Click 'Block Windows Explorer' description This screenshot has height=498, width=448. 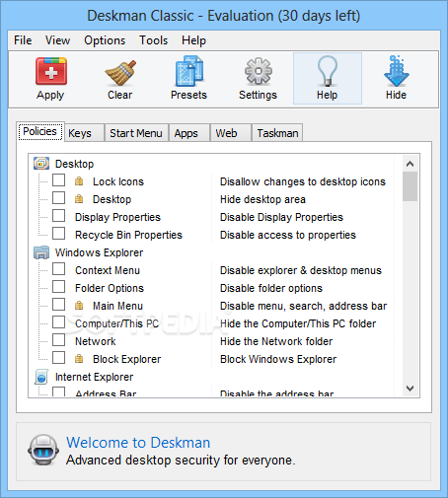point(278,359)
